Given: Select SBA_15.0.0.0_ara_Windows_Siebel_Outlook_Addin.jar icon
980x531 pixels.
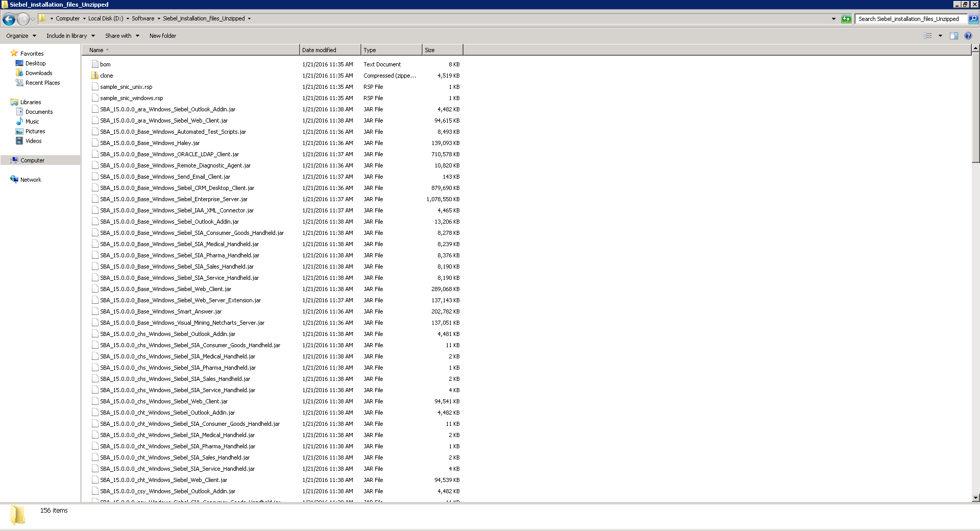Looking at the screenshot, I should (x=95, y=109).
